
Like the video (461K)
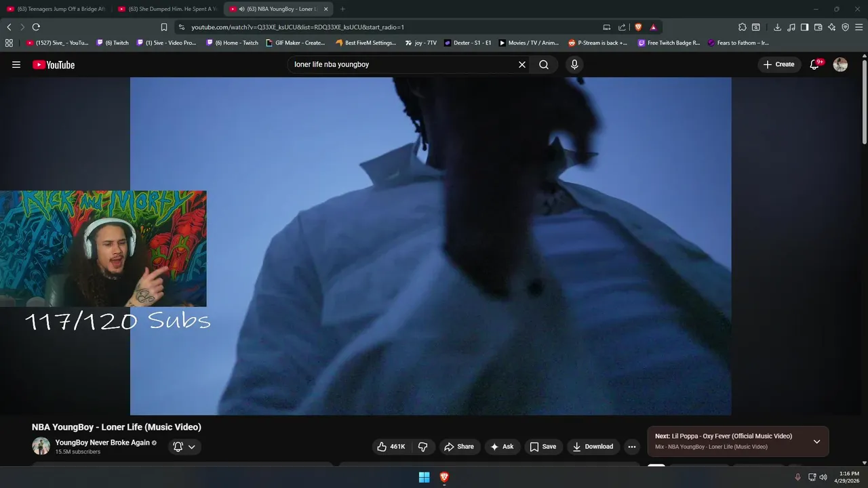pos(391,447)
